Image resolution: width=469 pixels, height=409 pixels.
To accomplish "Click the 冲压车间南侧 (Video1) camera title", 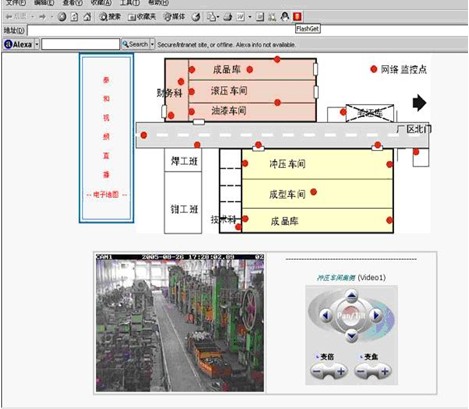I will click(351, 277).
